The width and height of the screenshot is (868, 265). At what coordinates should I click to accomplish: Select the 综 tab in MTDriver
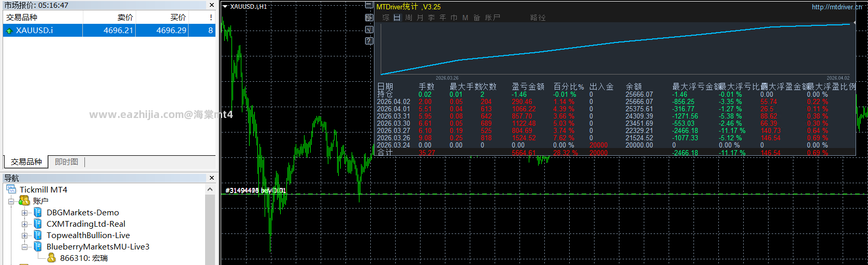point(386,18)
